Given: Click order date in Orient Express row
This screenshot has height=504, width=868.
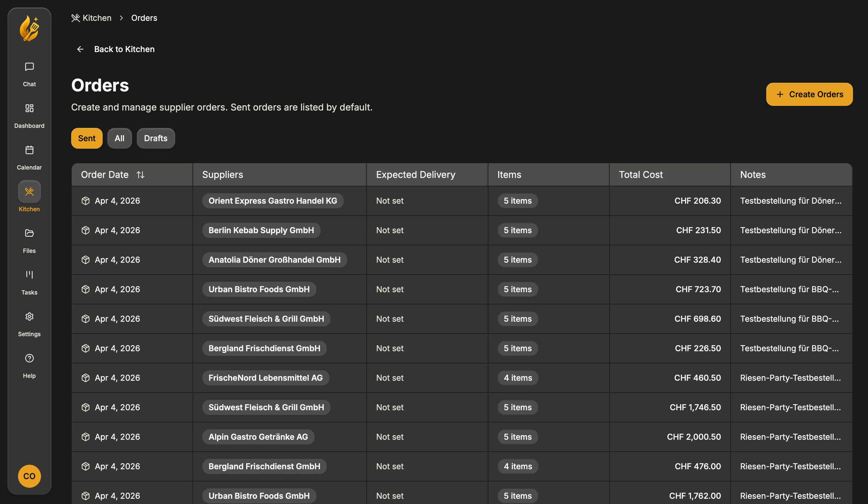Looking at the screenshot, I should coord(117,201).
